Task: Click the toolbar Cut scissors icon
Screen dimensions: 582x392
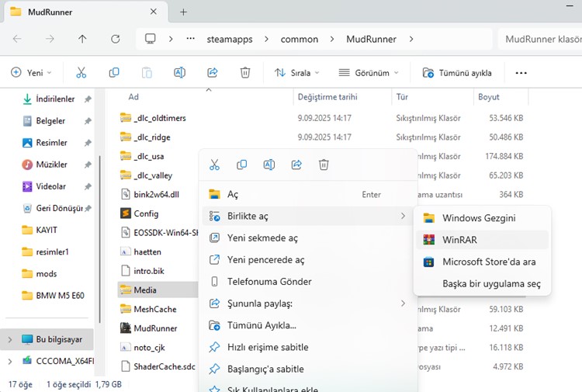Action: coord(81,72)
